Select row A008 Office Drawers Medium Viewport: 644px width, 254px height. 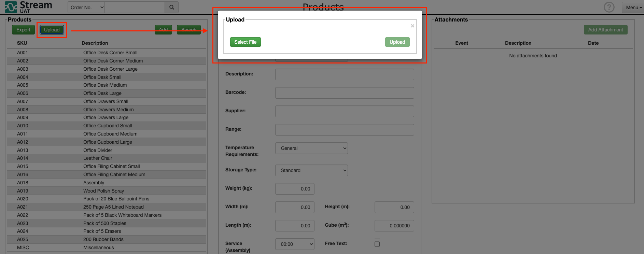[x=106, y=110]
